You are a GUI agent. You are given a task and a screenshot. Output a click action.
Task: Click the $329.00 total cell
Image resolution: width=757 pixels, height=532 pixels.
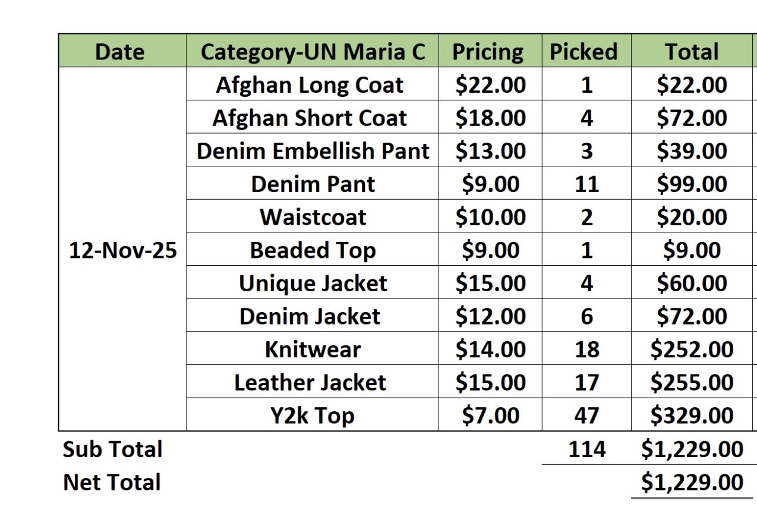(692, 415)
